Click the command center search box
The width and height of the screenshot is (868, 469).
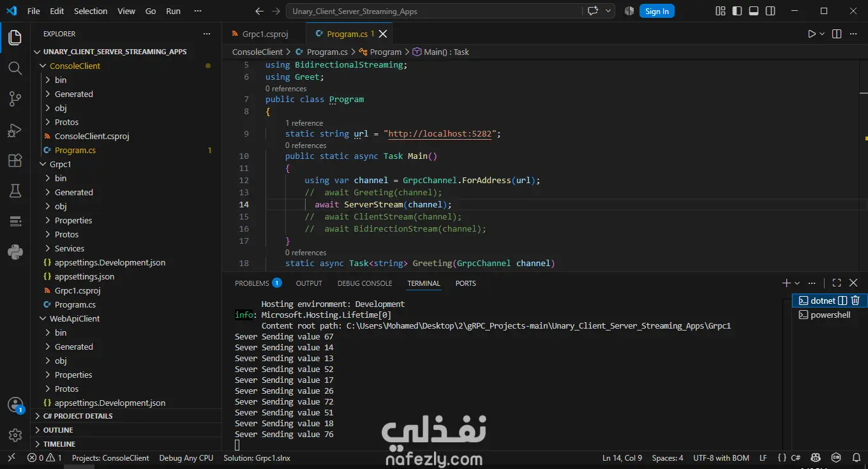tap(434, 11)
